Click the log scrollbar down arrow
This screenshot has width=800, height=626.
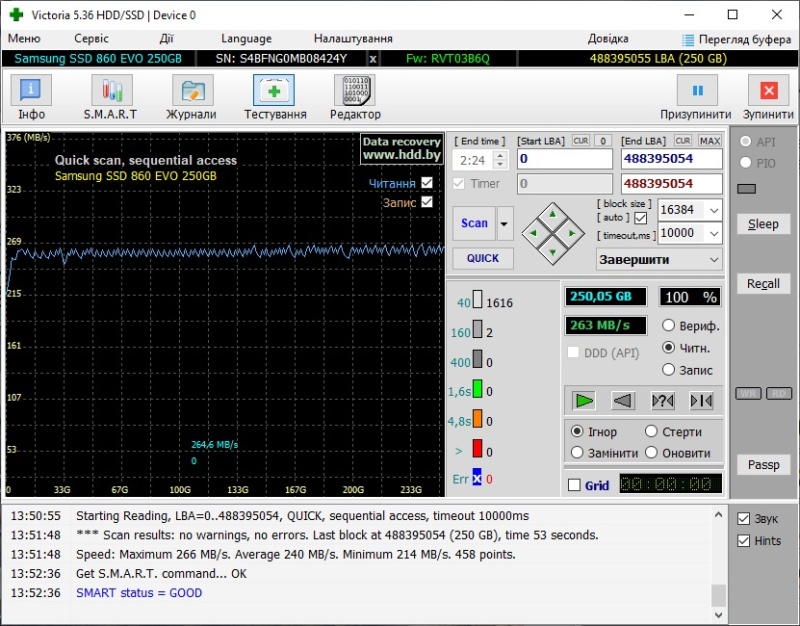[718, 614]
